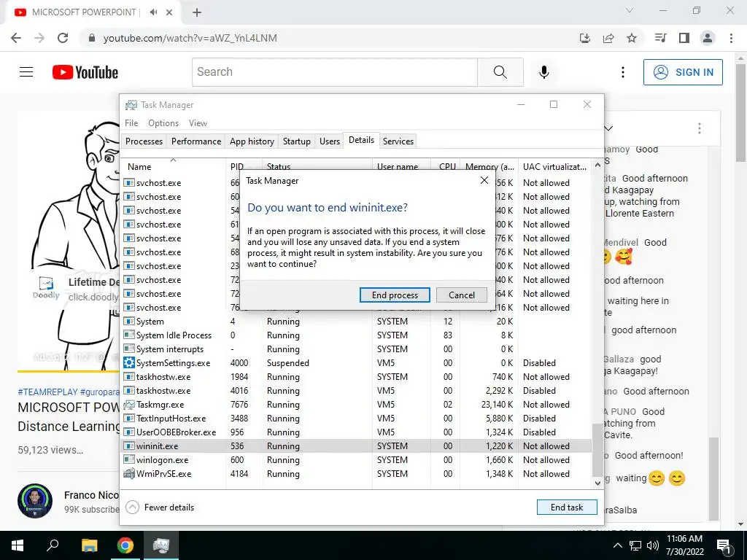Click the install app icon in address bar
The width and height of the screenshot is (747, 560).
(584, 38)
